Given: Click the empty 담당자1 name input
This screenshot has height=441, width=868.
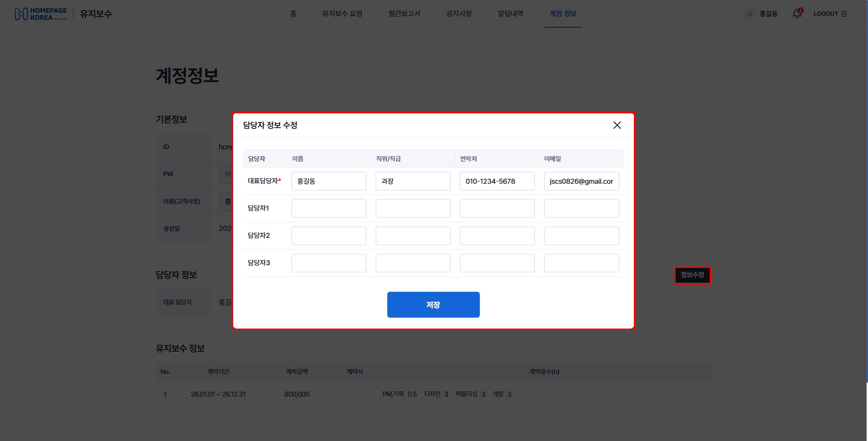Looking at the screenshot, I should click(x=329, y=208).
